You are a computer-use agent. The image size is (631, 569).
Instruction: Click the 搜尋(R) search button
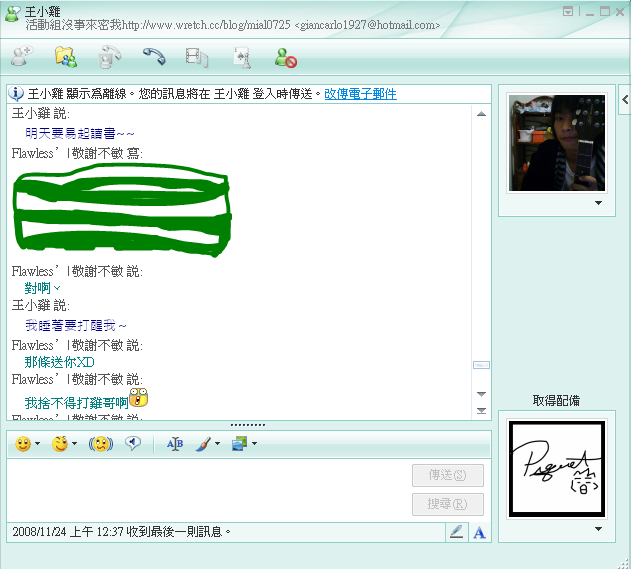[x=447, y=504]
